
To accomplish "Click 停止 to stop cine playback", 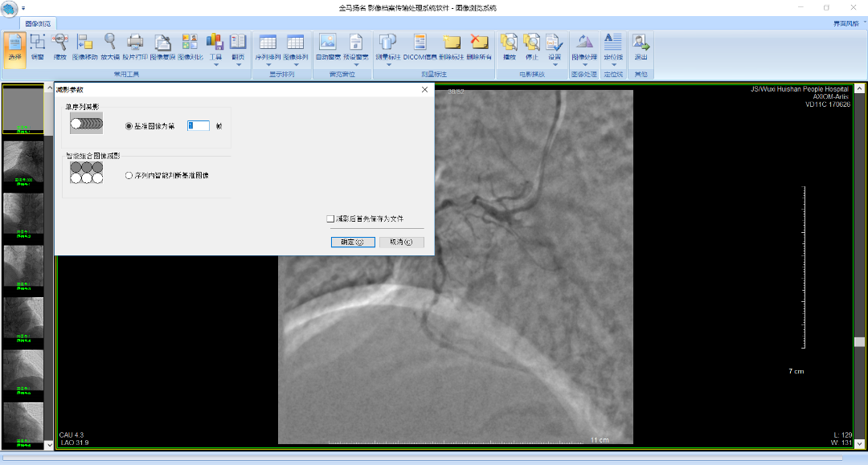I will pyautogui.click(x=531, y=47).
